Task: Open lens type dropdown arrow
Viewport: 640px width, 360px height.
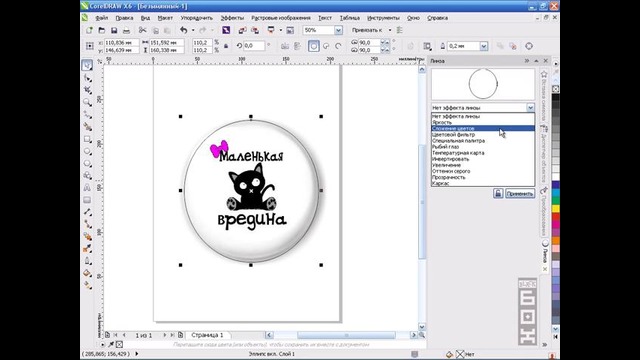Action: pos(530,108)
